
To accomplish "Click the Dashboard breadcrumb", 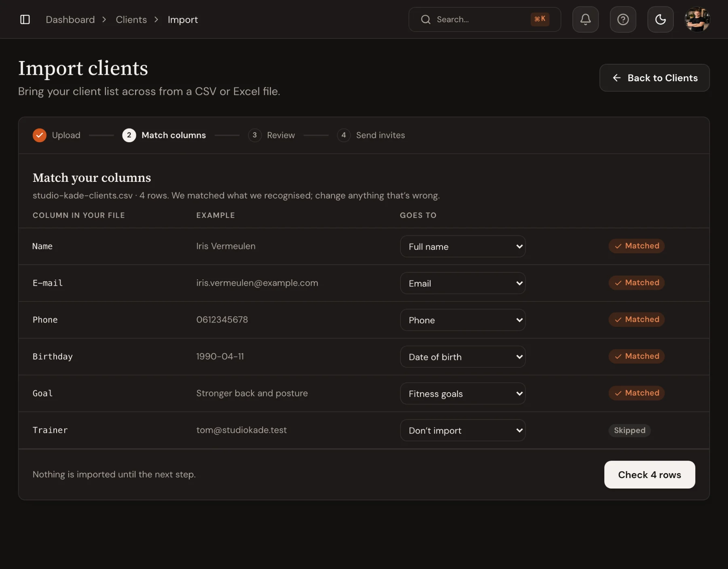I will pyautogui.click(x=70, y=19).
